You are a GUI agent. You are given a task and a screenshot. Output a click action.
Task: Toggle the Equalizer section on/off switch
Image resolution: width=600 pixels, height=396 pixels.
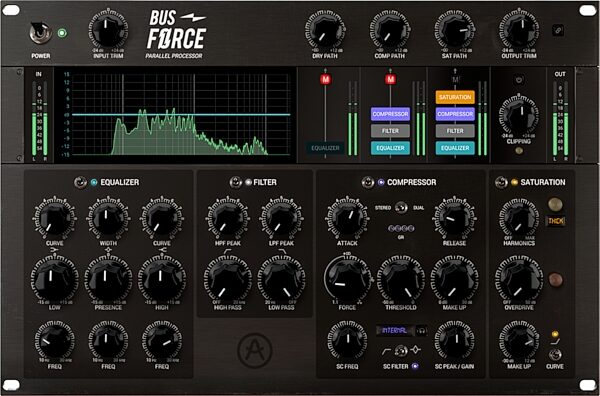pos(81,182)
